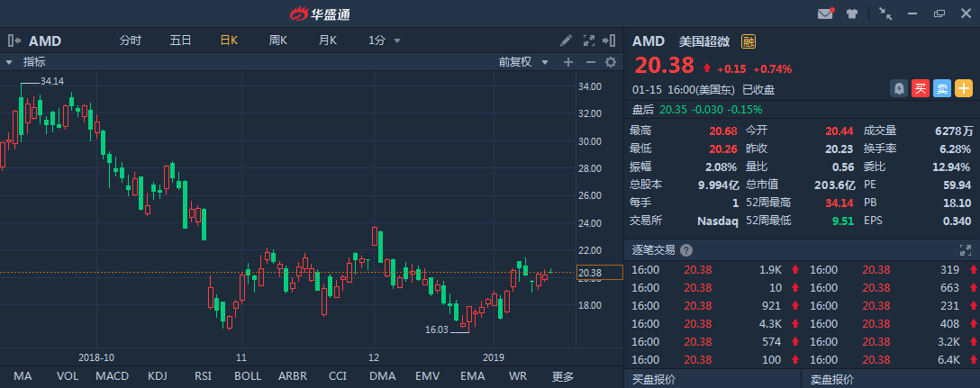Screen dimensions: 980x388
Task: Select the EMV indicator
Action: point(428,377)
